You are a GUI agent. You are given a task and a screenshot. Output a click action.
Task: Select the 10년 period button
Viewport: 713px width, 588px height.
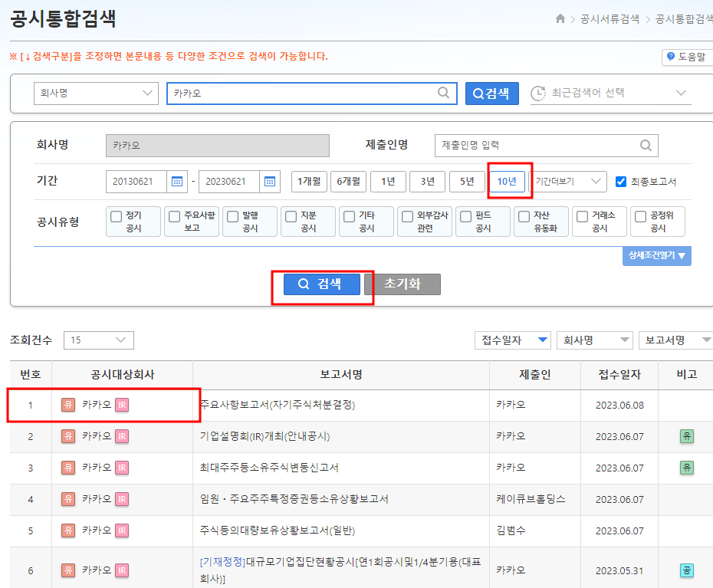507,182
